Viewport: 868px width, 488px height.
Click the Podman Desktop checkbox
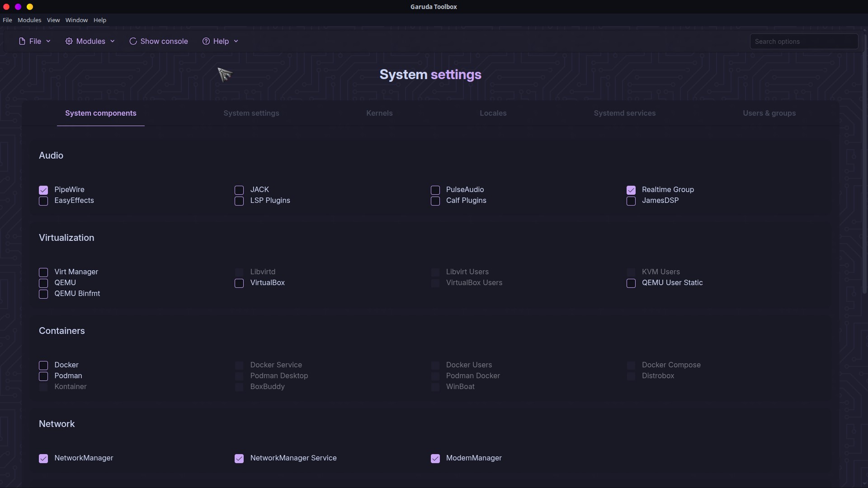point(239,376)
